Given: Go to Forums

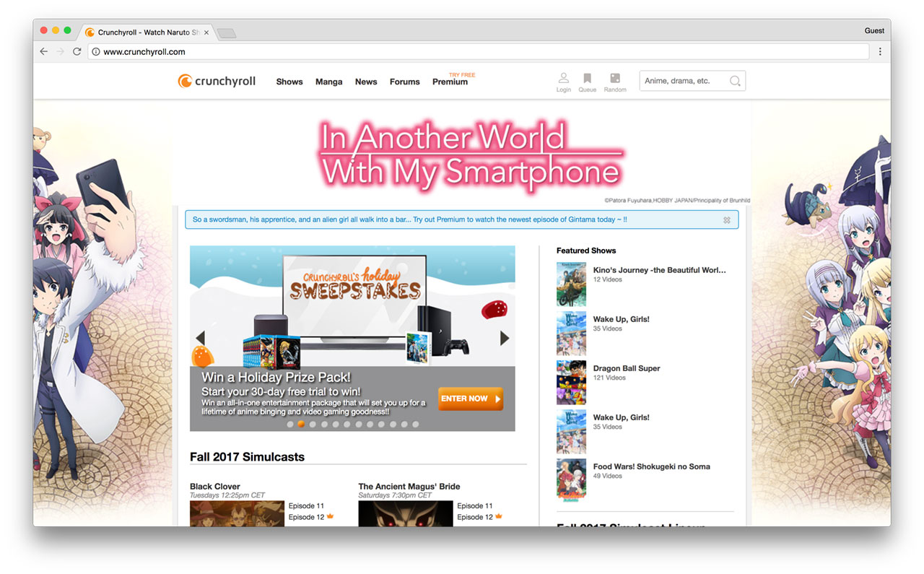Looking at the screenshot, I should [x=405, y=82].
